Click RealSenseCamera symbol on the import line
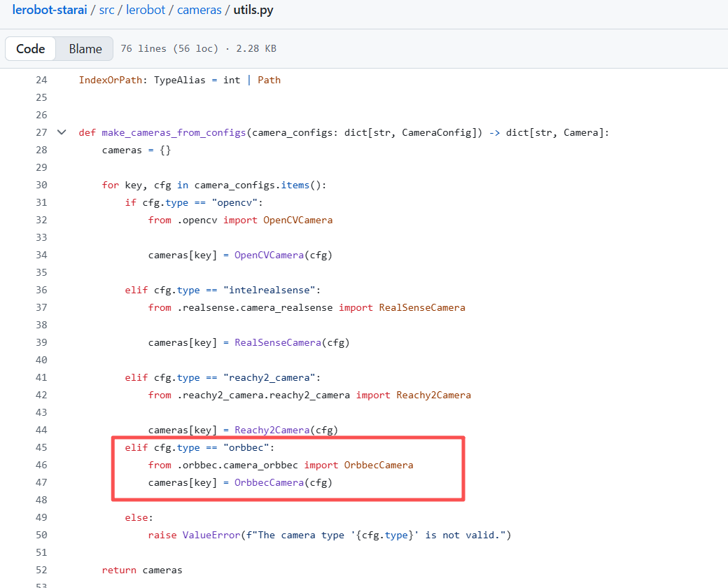 point(422,307)
